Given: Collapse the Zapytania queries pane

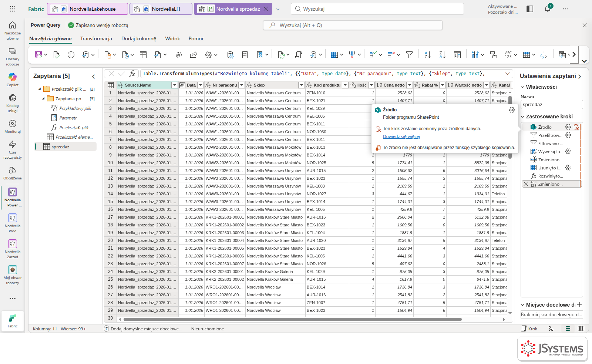Looking at the screenshot, I should pyautogui.click(x=93, y=77).
